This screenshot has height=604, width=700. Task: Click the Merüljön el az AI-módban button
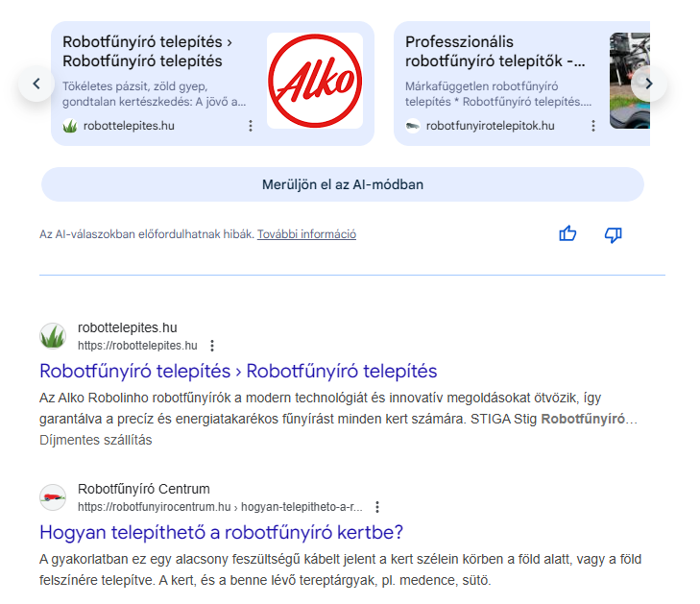(343, 184)
